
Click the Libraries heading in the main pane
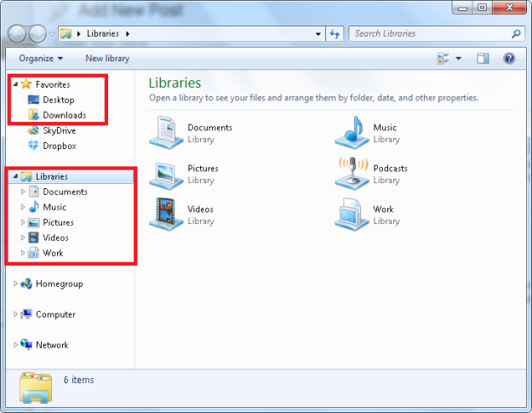pyautogui.click(x=175, y=83)
